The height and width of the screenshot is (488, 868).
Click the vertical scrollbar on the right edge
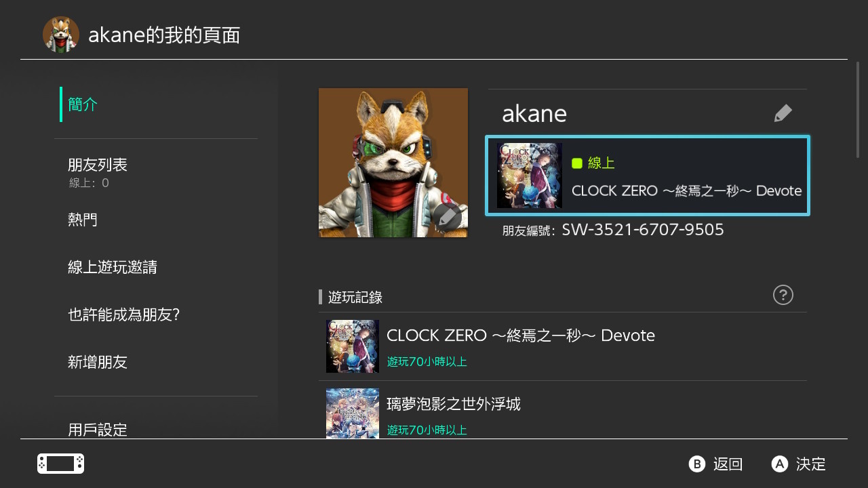(858, 110)
